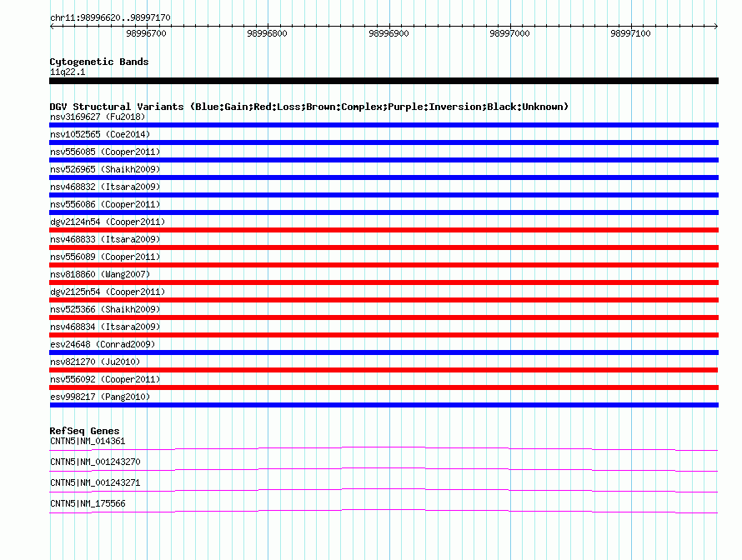Click the RefSeq Genes track title
The height and width of the screenshot is (560, 742).
tap(84, 431)
